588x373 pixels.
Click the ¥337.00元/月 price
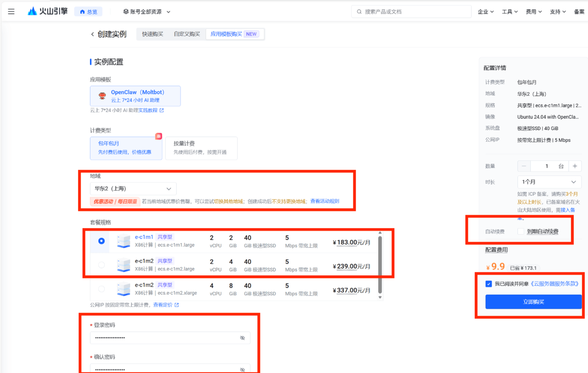351,290
